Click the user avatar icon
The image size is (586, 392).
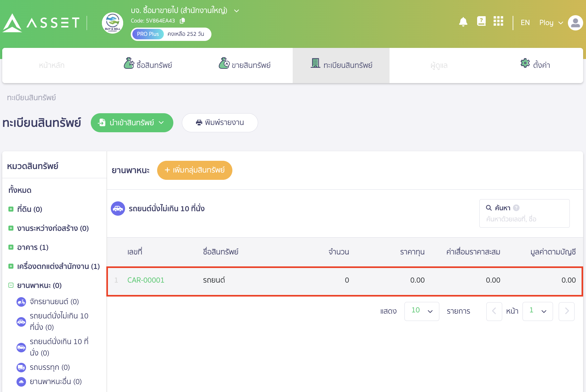pos(575,23)
